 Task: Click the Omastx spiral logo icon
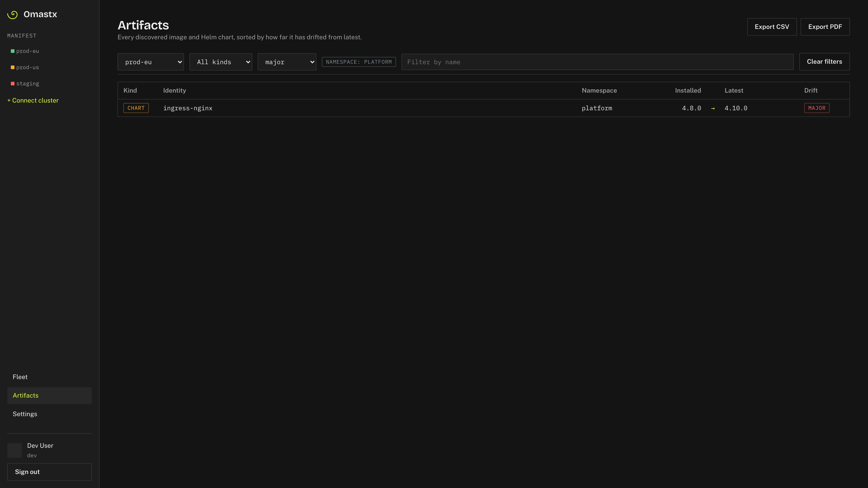12,14
